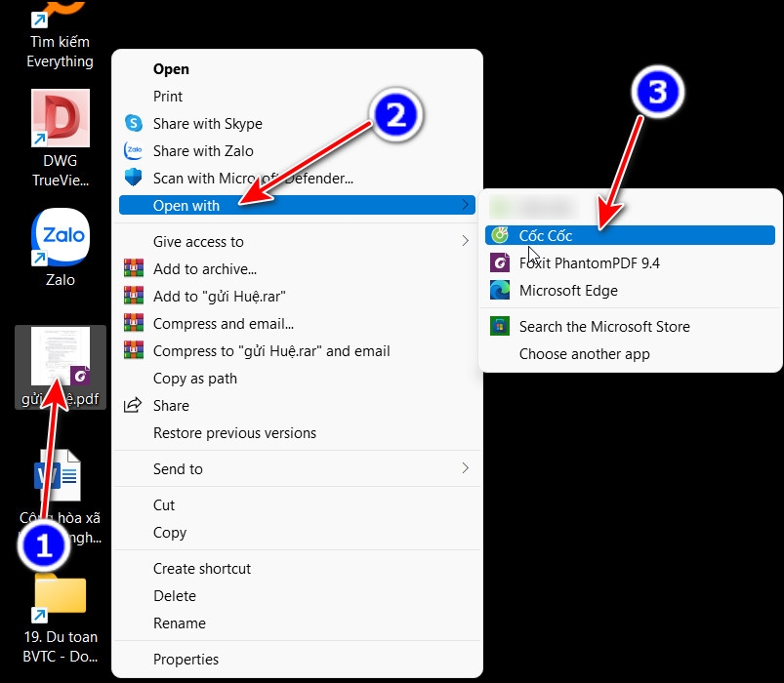Open the file with Foxit PhantomPDF 9.4

pyautogui.click(x=630, y=262)
